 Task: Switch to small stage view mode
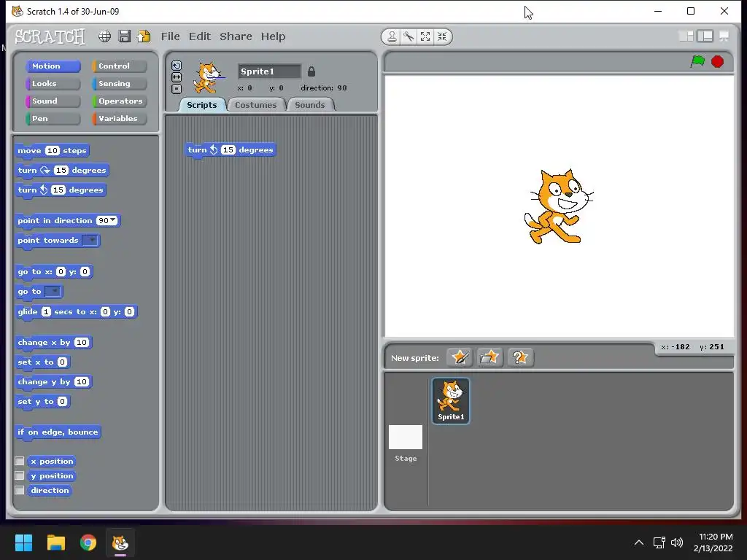[x=686, y=36]
